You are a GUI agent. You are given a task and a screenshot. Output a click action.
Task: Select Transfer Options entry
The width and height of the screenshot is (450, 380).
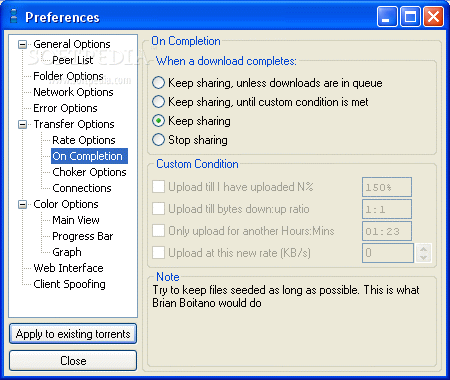click(x=74, y=124)
